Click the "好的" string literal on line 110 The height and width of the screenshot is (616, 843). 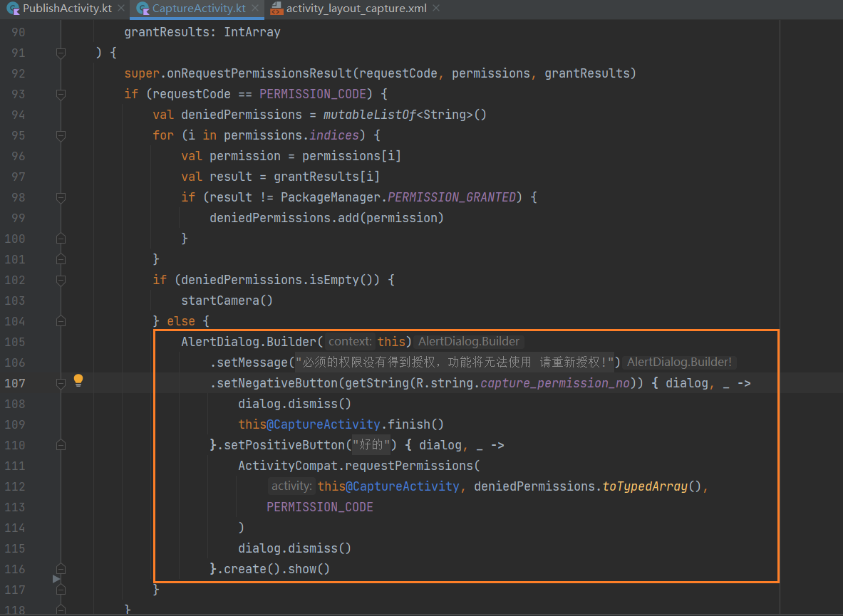[371, 445]
